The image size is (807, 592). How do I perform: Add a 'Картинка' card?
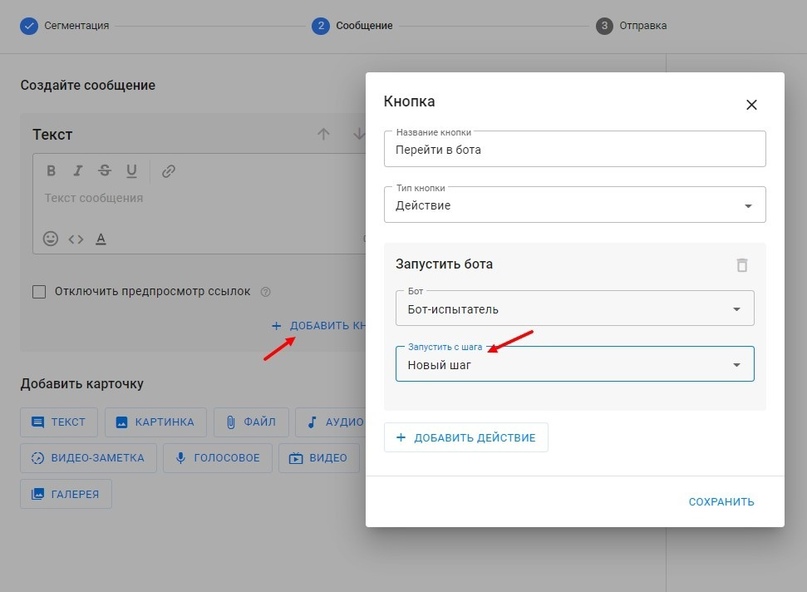(156, 422)
